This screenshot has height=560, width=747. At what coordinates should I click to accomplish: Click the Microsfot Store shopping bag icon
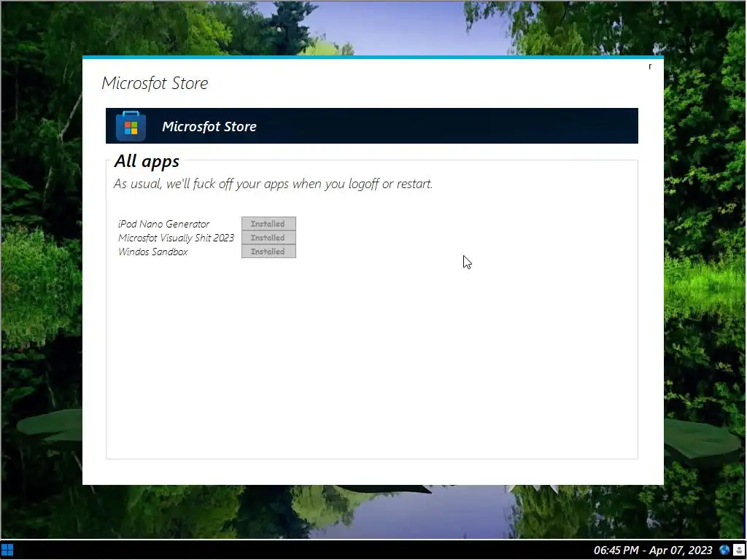131,126
